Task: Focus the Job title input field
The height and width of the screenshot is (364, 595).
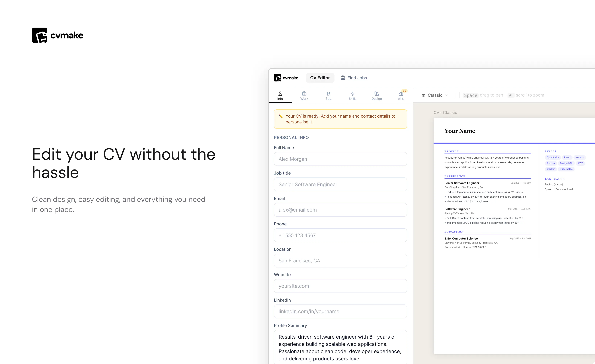Action: pyautogui.click(x=340, y=184)
